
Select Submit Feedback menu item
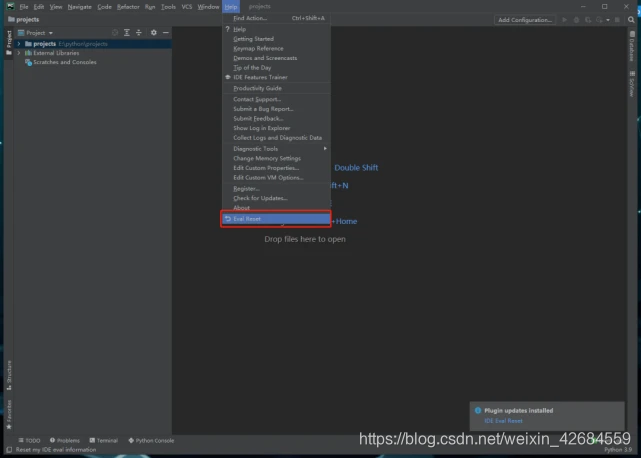pyautogui.click(x=276, y=119)
